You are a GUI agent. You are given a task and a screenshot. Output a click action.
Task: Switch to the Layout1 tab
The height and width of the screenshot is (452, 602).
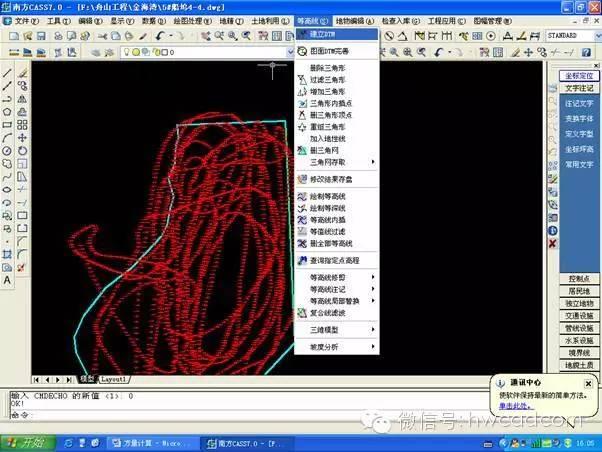pyautogui.click(x=113, y=379)
